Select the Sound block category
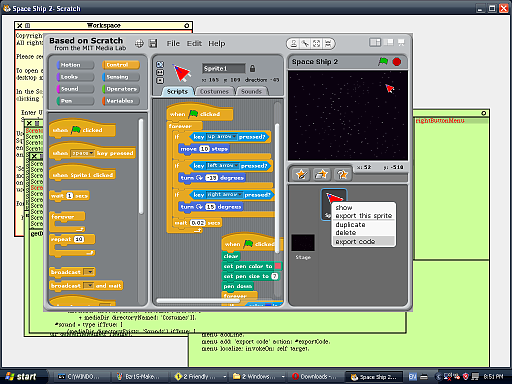This screenshot has height=384, width=512. click(x=75, y=89)
